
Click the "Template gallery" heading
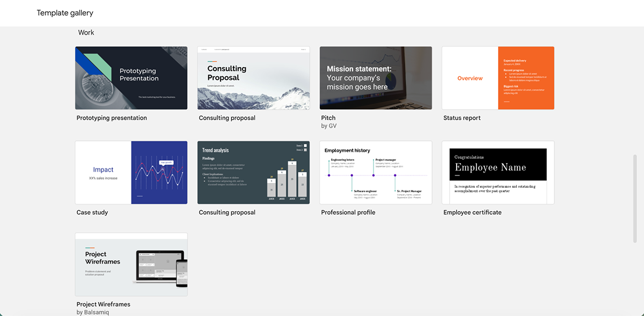[x=65, y=12]
